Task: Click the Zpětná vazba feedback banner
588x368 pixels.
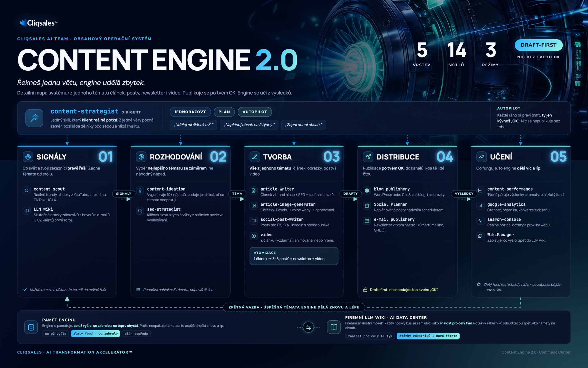Action: (294, 307)
